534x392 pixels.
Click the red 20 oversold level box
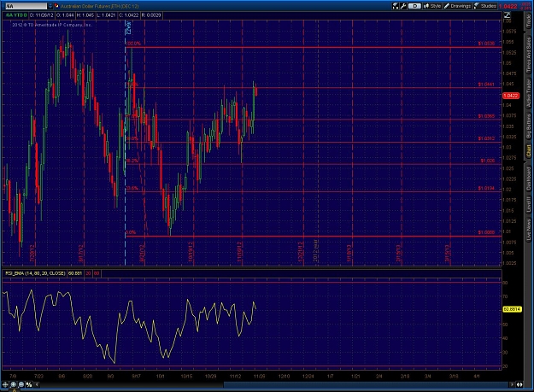click(x=88, y=273)
